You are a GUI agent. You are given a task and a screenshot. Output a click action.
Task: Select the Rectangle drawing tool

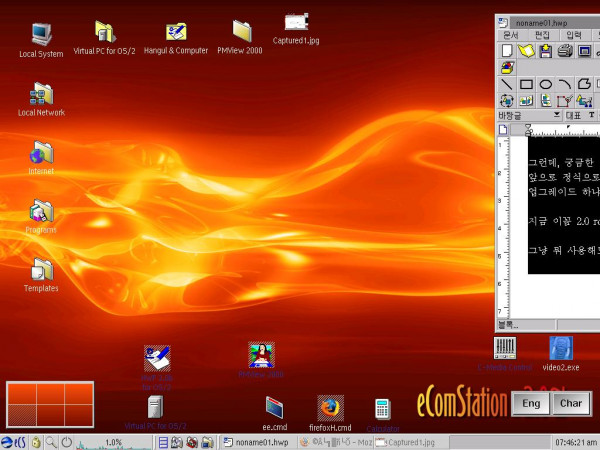(x=526, y=84)
